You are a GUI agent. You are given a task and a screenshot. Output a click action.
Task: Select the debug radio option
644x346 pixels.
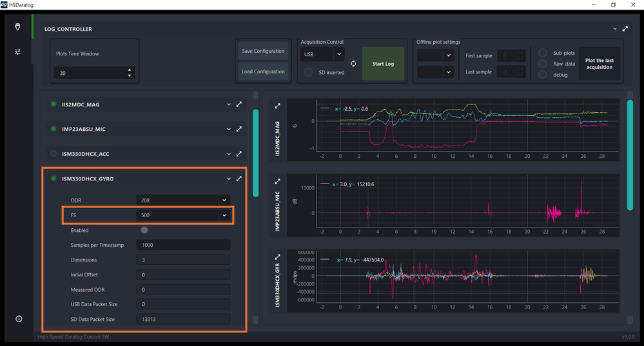coord(543,75)
